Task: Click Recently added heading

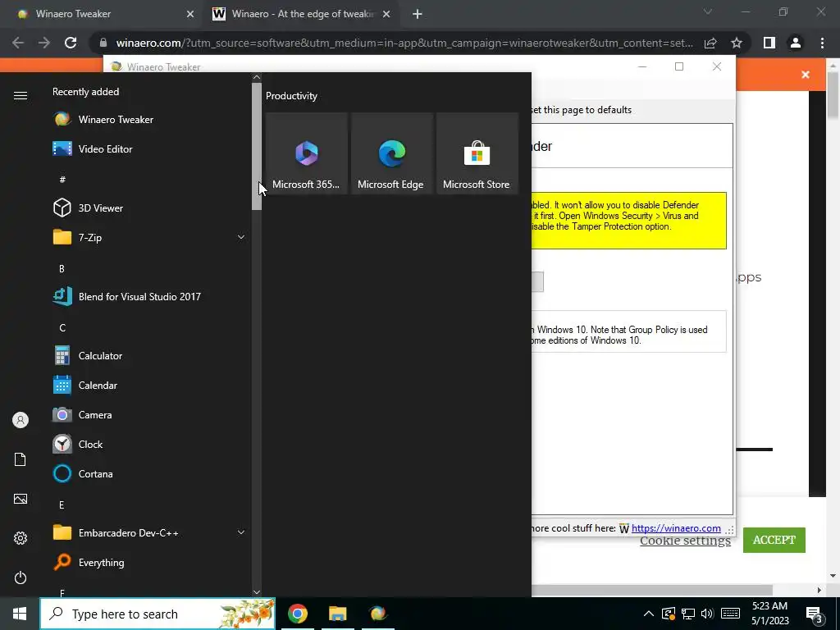Action: (85, 92)
